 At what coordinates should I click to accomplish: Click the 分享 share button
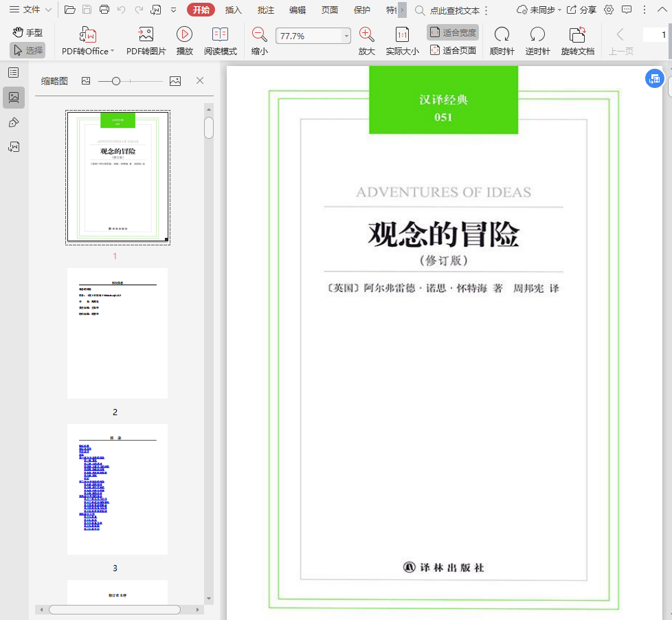click(581, 10)
